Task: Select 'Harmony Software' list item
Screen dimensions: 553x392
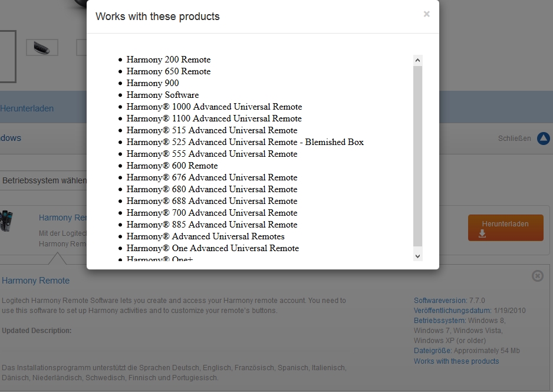Action: (x=163, y=95)
